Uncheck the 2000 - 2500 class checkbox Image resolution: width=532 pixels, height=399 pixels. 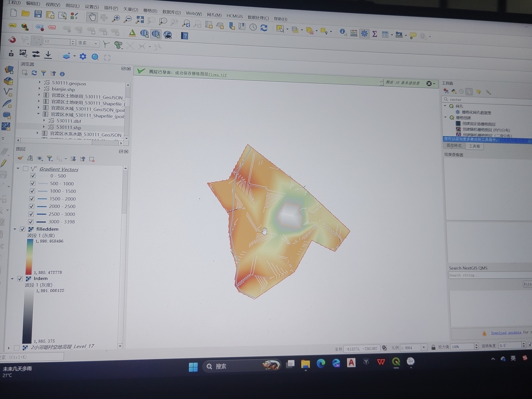coord(32,206)
